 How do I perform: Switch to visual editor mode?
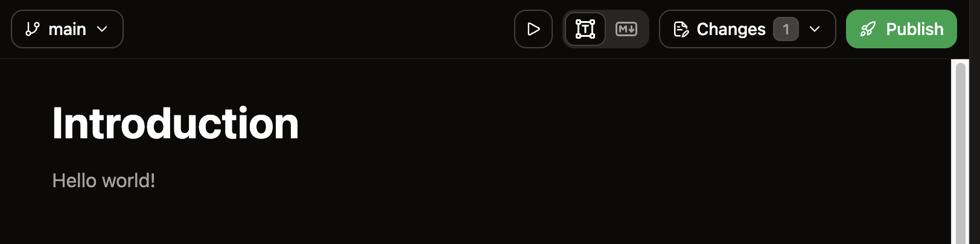pyautogui.click(x=585, y=29)
